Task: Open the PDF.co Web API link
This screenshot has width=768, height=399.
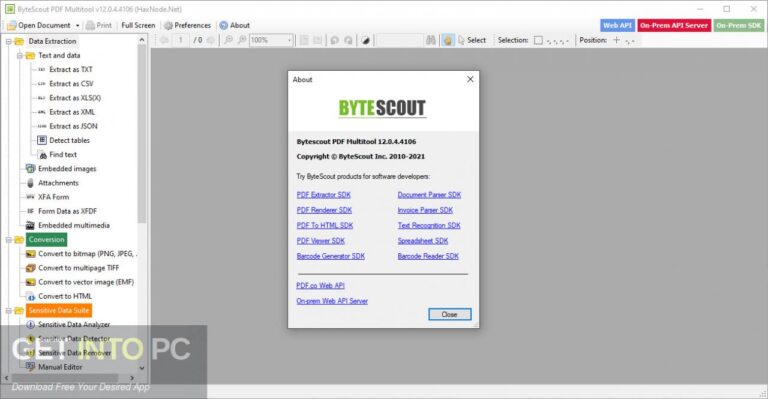Action: [320, 285]
